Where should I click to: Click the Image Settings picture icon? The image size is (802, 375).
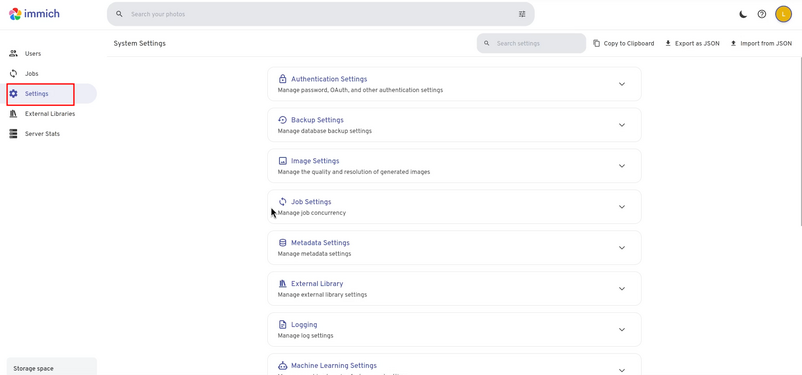(x=282, y=161)
